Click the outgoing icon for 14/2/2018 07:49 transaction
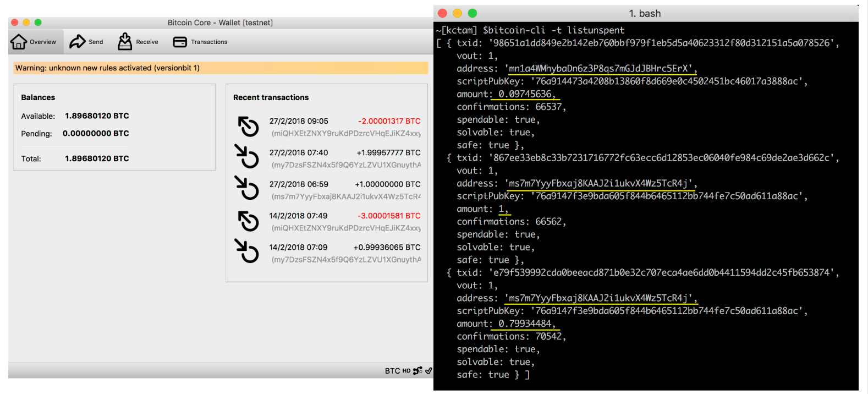The width and height of the screenshot is (868, 394). click(248, 221)
